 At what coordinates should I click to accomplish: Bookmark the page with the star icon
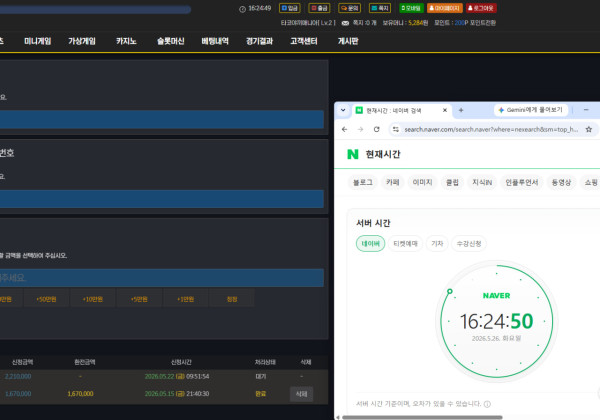click(x=589, y=129)
